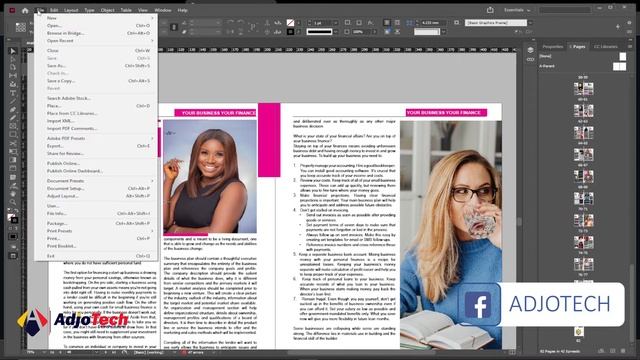Open the Links panel icon
640x360 pixels.
[530, 60]
